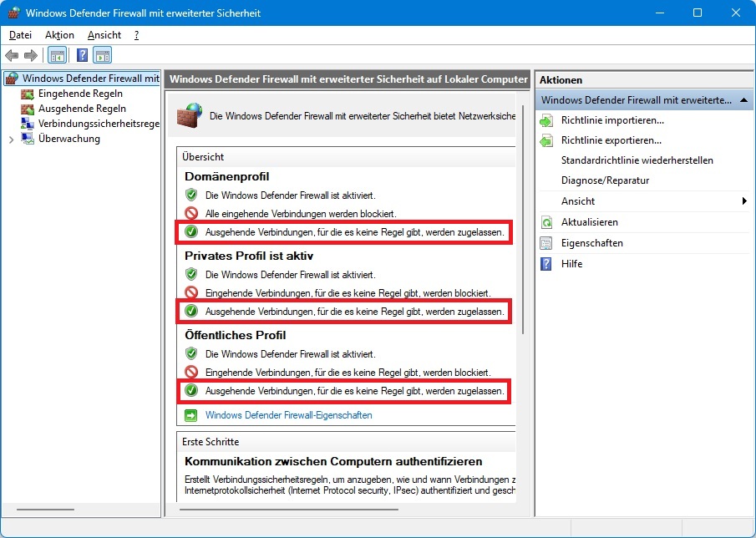
Task: Close the Firewall window
Action: click(736, 13)
